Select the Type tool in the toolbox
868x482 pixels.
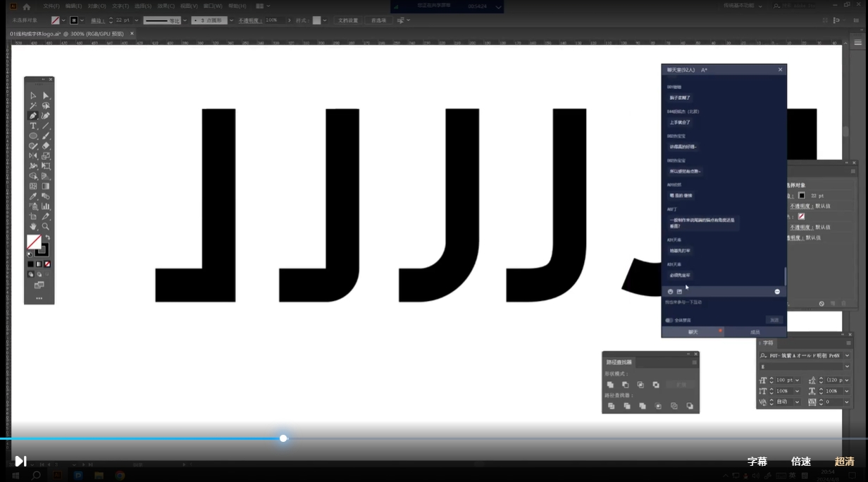pos(33,126)
